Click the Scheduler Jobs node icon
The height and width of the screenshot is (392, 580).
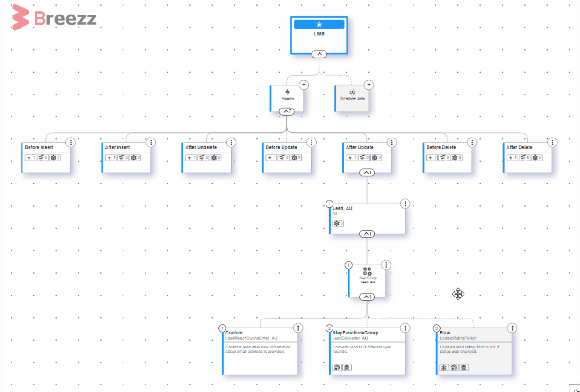(352, 92)
